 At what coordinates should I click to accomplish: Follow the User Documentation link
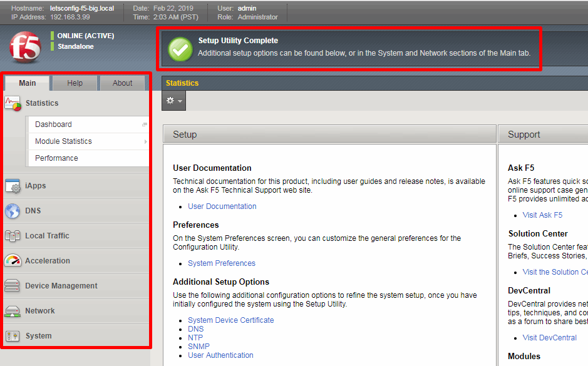[222, 206]
